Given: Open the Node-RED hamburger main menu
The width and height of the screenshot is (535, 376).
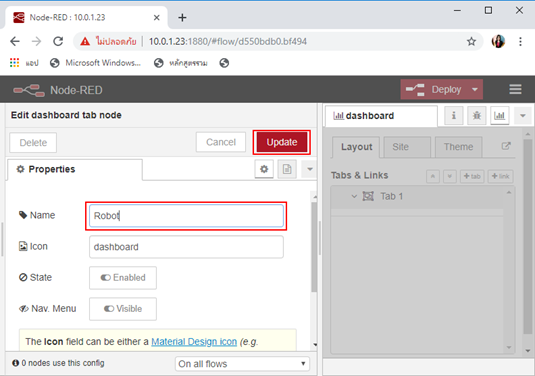Looking at the screenshot, I should (515, 89).
